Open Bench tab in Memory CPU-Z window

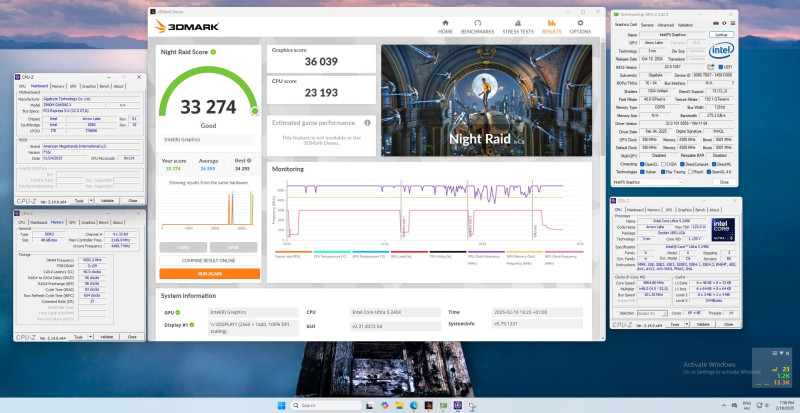pyautogui.click(x=104, y=222)
